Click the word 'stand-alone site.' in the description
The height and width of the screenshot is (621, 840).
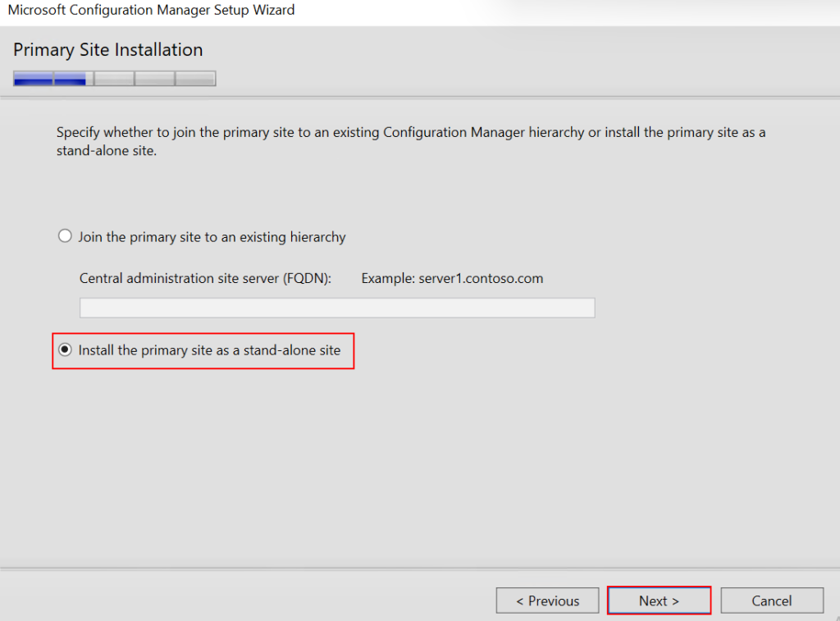(106, 152)
